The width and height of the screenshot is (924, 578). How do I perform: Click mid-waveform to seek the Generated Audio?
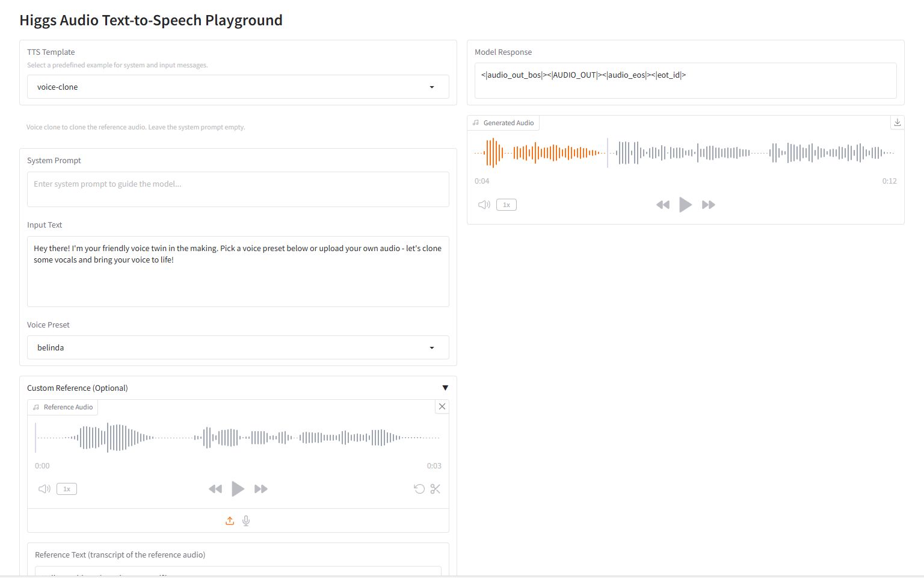686,152
